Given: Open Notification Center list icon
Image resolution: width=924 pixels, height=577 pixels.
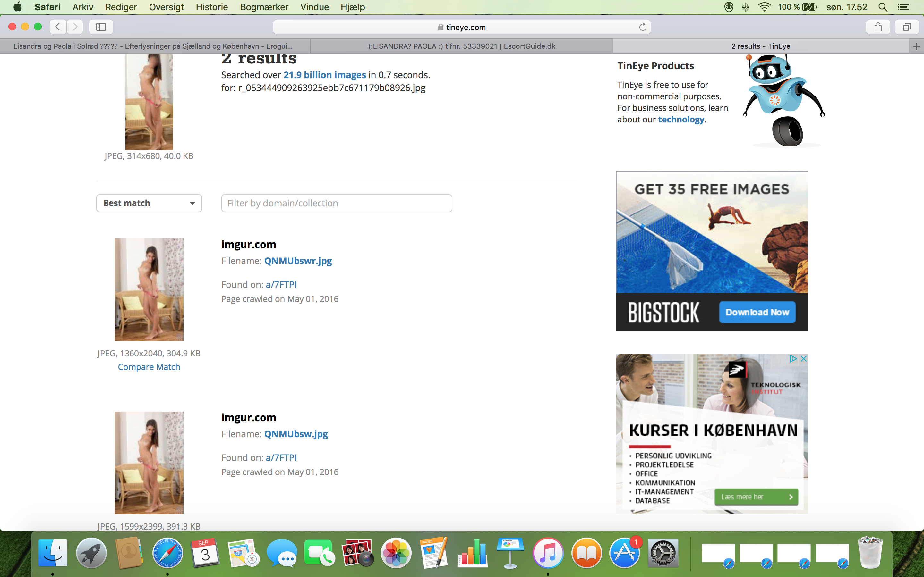Looking at the screenshot, I should (903, 7).
